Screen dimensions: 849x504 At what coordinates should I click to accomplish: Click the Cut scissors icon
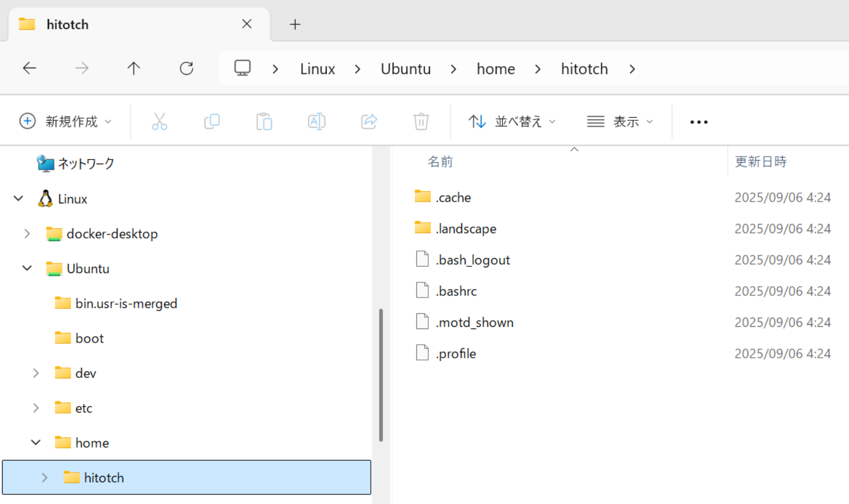pyautogui.click(x=159, y=121)
